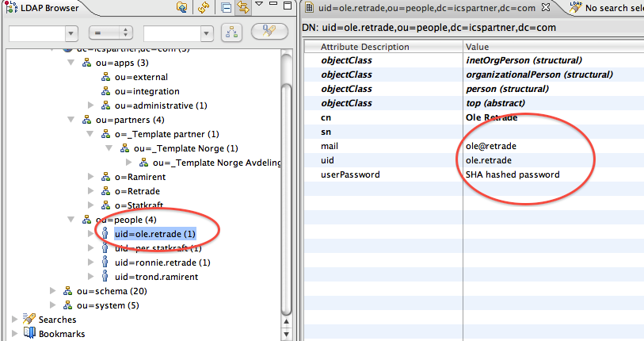Expand the ou=system node
Viewport: 644px width, 341px height.
[52, 305]
